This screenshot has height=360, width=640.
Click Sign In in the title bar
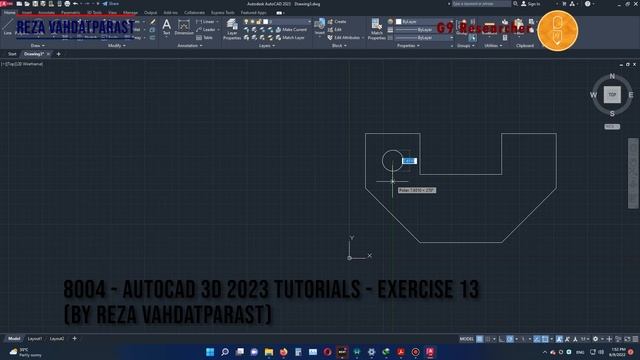[x=531, y=4]
